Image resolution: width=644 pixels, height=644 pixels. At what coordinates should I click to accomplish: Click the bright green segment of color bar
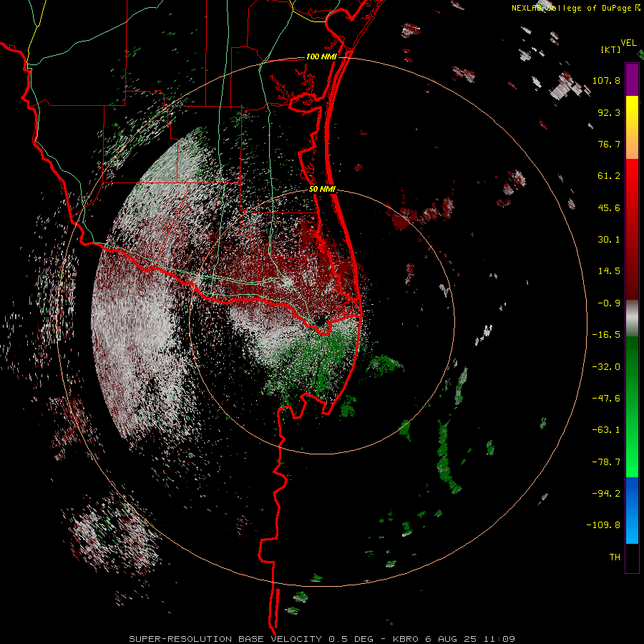(632, 406)
